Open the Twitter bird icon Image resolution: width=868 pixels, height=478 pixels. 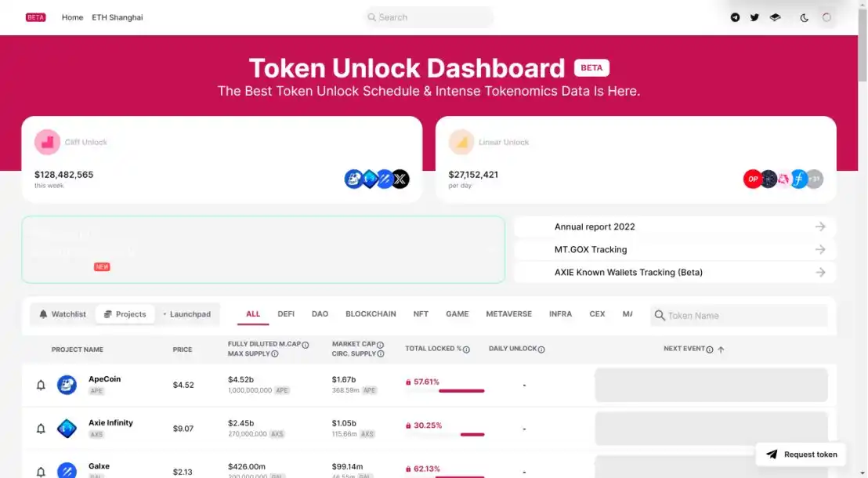point(754,17)
